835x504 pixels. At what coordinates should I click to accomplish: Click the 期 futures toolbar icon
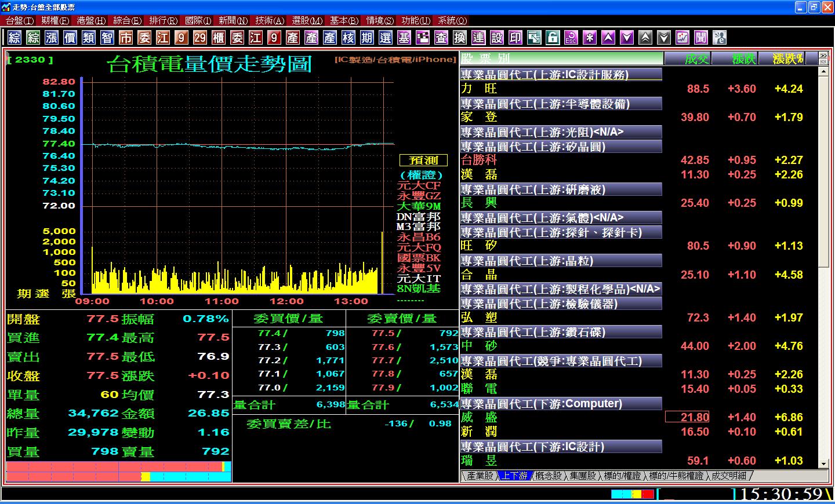click(367, 38)
